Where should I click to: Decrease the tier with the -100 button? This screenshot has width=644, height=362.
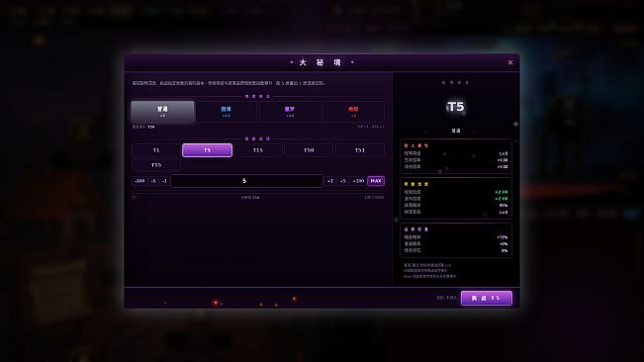click(139, 181)
